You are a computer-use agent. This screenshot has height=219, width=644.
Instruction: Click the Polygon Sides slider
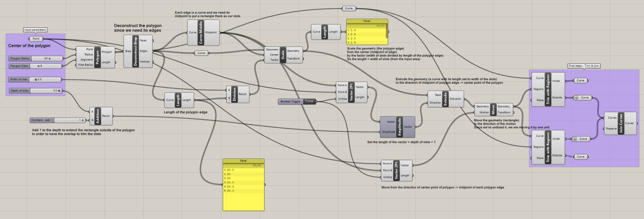click(x=47, y=66)
